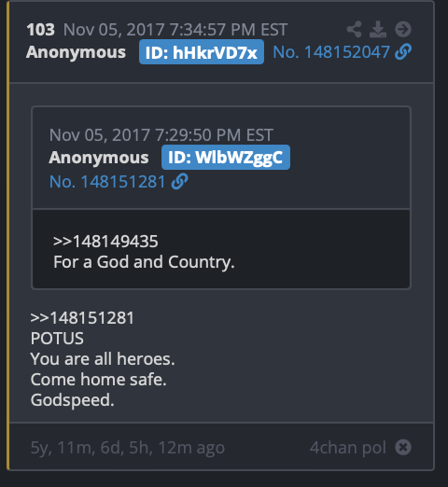
Task: Click the >>148151281 reply reference
Action: coord(82,318)
